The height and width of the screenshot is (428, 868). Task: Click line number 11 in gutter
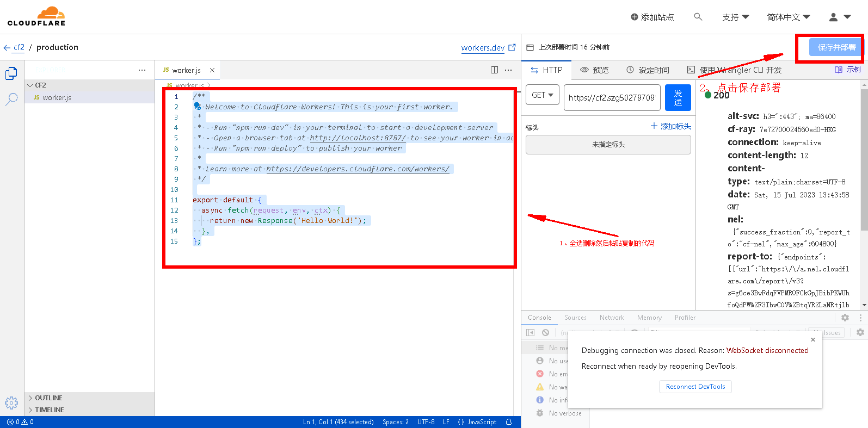pyautogui.click(x=174, y=200)
